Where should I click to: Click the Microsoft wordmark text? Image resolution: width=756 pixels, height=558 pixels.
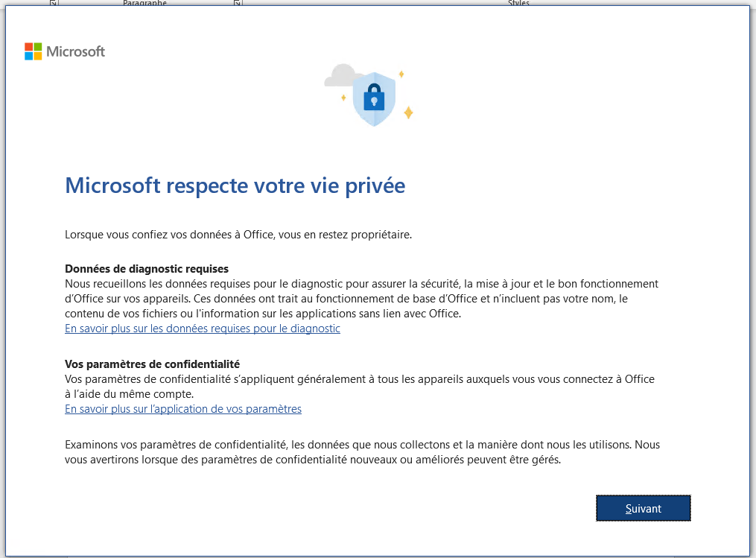tap(76, 51)
